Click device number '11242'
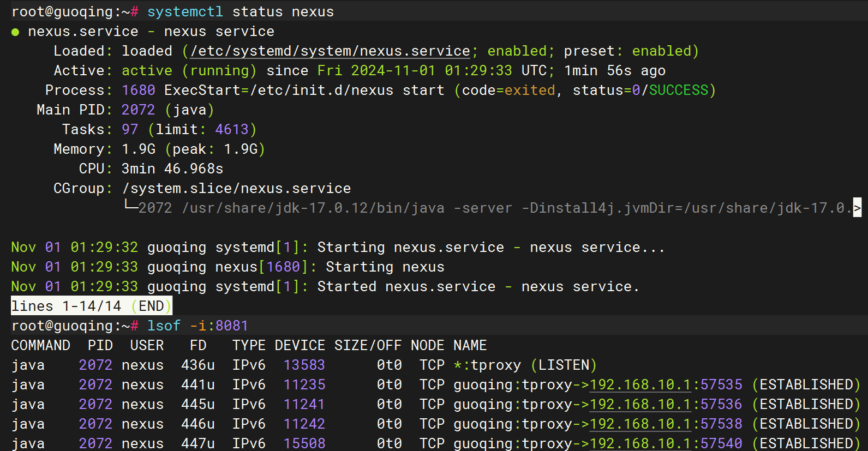 (304, 424)
